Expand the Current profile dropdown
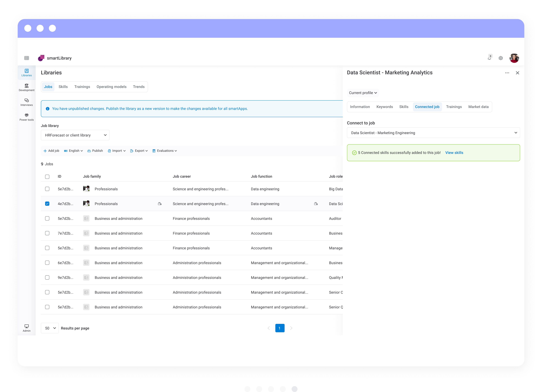Image resolution: width=542 pixels, height=392 pixels. point(363,93)
